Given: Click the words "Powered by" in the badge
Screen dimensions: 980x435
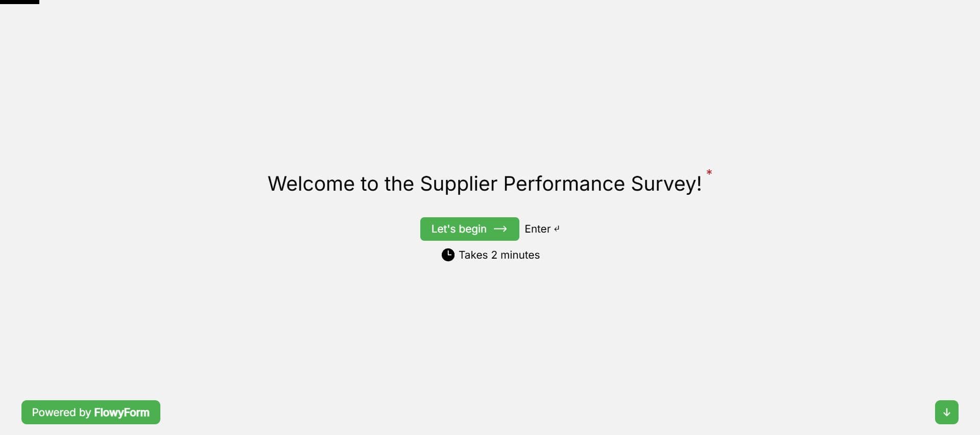Looking at the screenshot, I should click(x=61, y=413).
